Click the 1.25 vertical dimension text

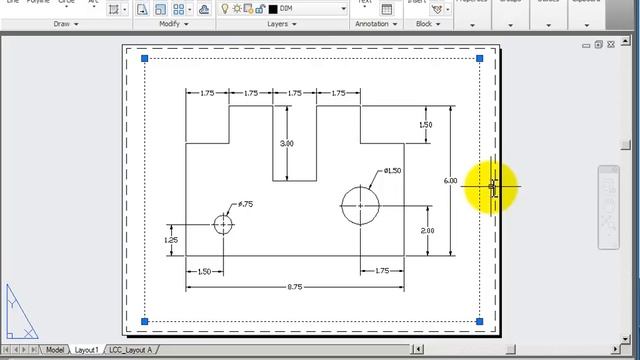click(x=171, y=240)
